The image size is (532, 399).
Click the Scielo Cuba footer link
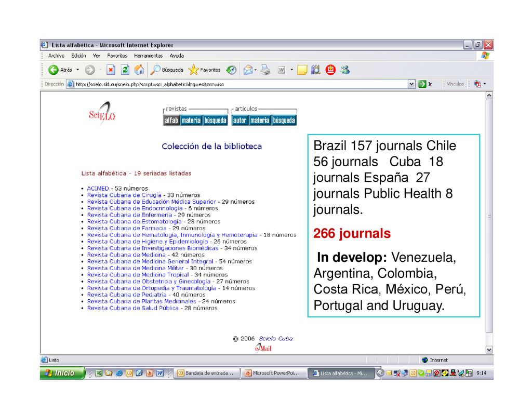275,339
